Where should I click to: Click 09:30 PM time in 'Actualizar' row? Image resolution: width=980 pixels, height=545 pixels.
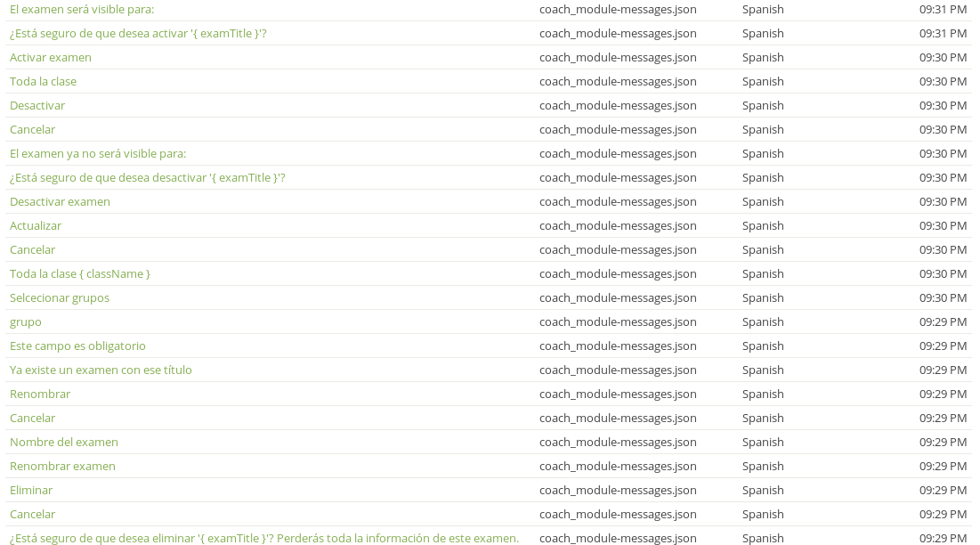pos(944,226)
